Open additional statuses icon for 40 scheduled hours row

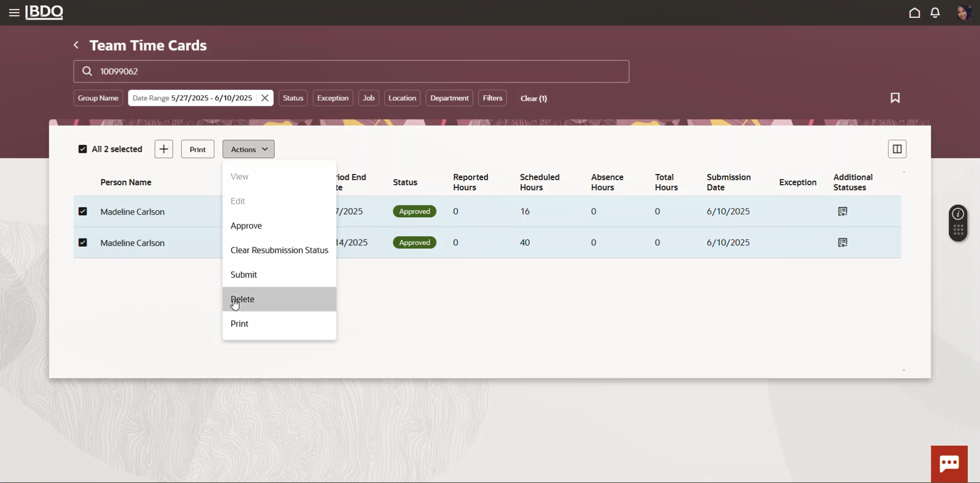click(843, 243)
